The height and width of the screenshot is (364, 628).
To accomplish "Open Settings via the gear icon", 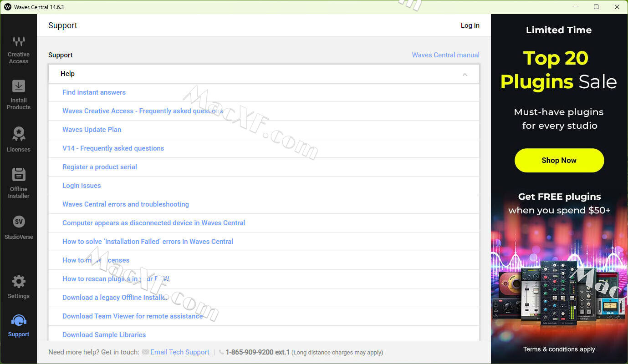I will click(18, 282).
